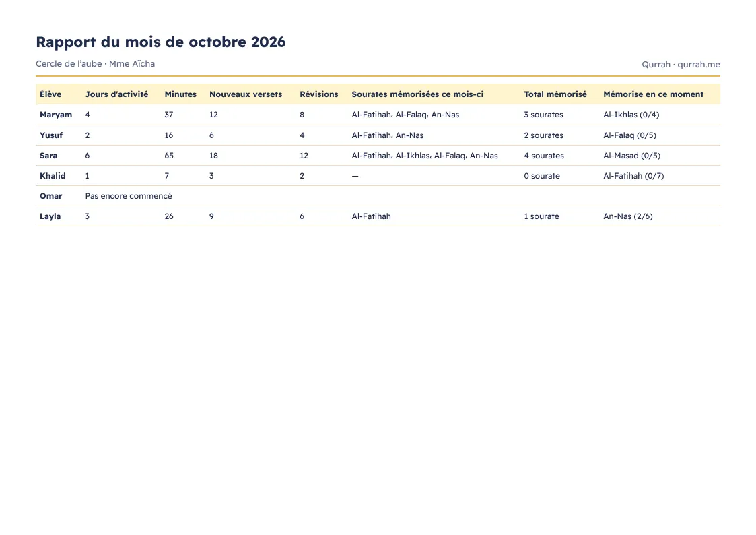756x535 pixels.
Task: Click 'Al-Ikhlas (0/4)' in Maryam's row
Action: click(x=631, y=115)
